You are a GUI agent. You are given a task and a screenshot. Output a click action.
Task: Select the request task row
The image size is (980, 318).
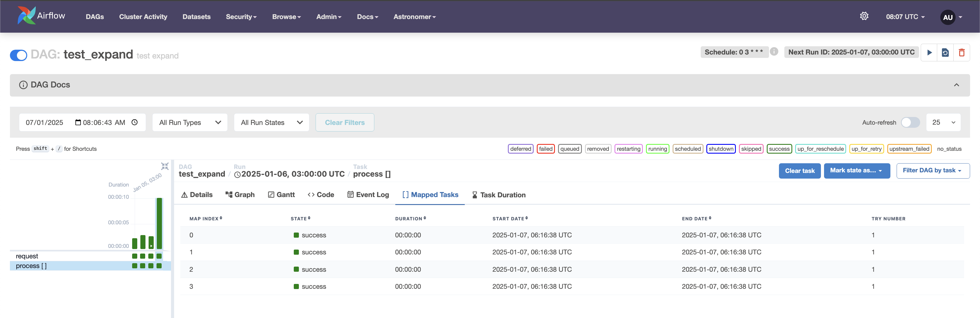tap(27, 256)
